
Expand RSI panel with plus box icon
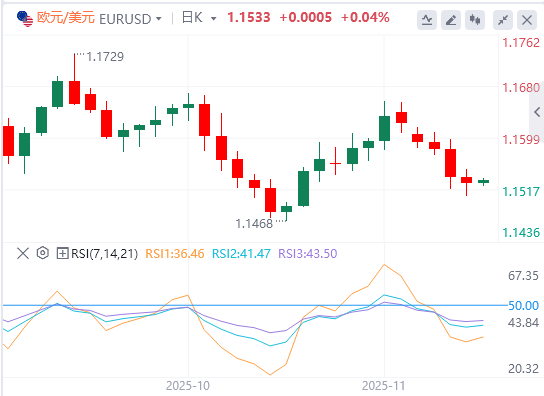click(x=62, y=253)
